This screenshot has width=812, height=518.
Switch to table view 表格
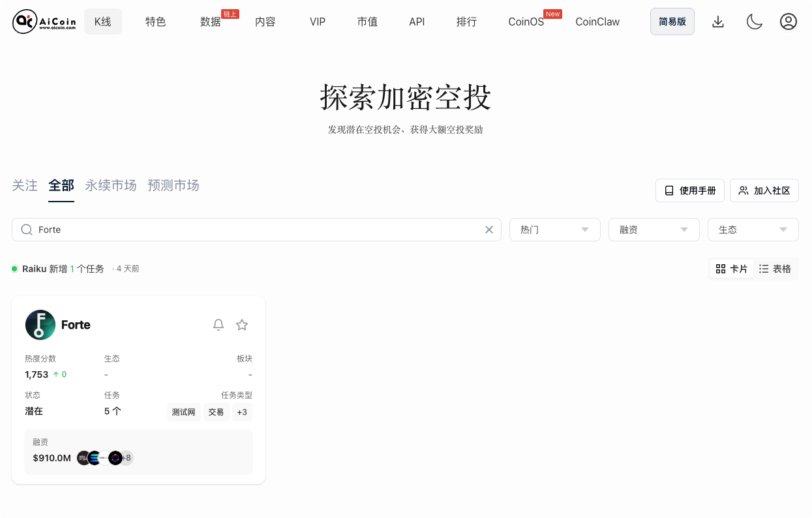775,269
